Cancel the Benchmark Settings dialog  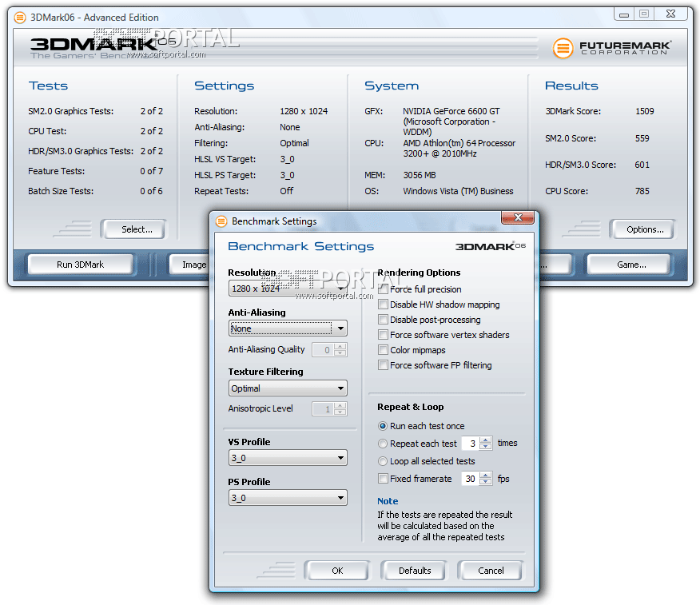491,571
